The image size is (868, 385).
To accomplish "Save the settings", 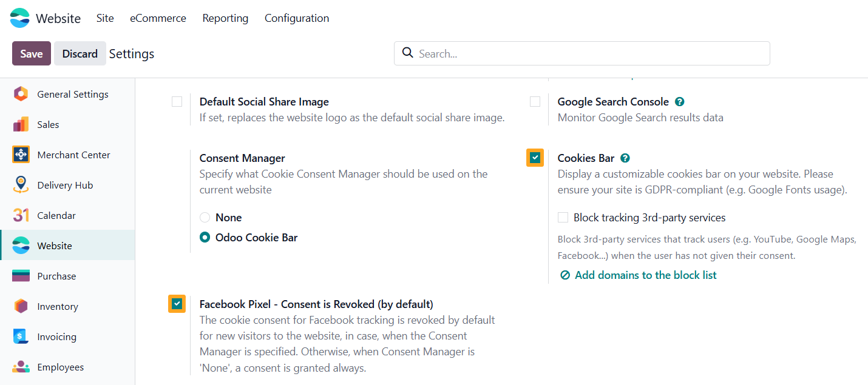I will pos(32,53).
